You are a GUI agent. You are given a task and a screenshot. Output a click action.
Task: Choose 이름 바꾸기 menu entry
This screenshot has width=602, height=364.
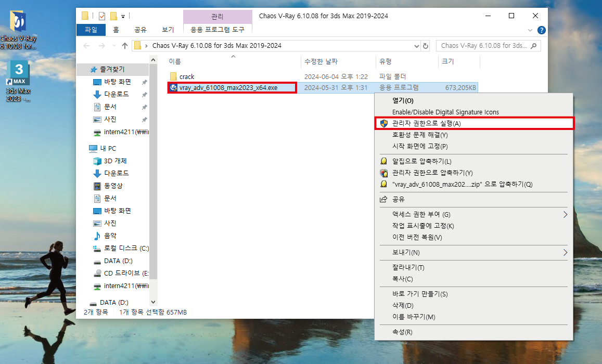pos(474,317)
